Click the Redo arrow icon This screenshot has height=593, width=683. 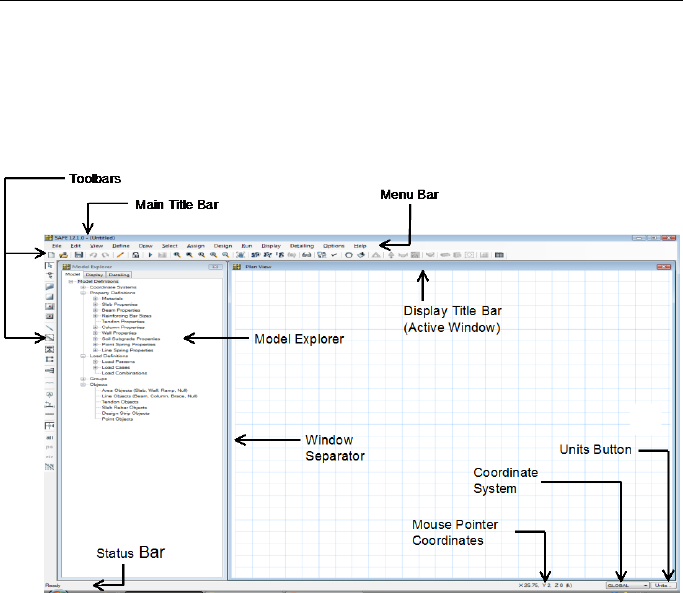click(105, 255)
